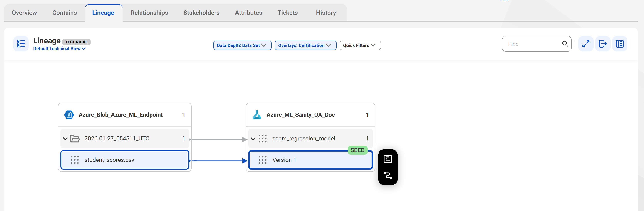View the History tab

[x=326, y=13]
